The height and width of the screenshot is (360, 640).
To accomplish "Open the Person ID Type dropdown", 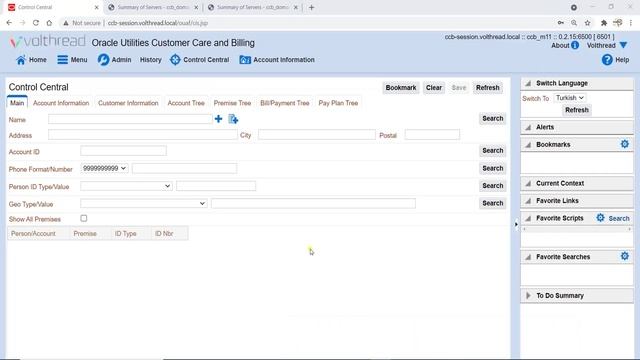I will coord(126,186).
